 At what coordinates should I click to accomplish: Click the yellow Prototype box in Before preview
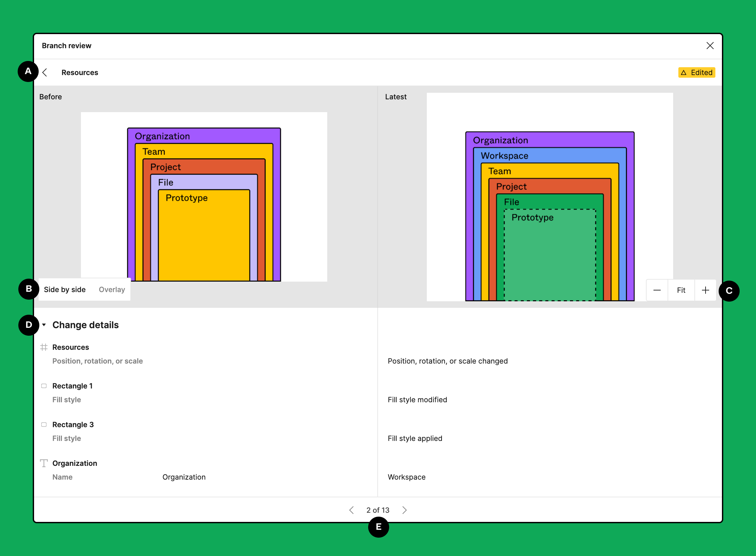(x=204, y=235)
